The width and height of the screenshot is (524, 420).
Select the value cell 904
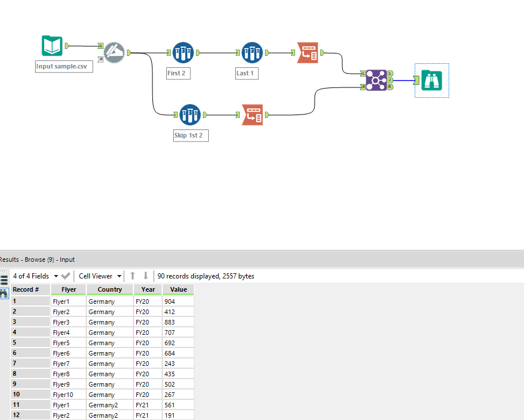click(178, 301)
